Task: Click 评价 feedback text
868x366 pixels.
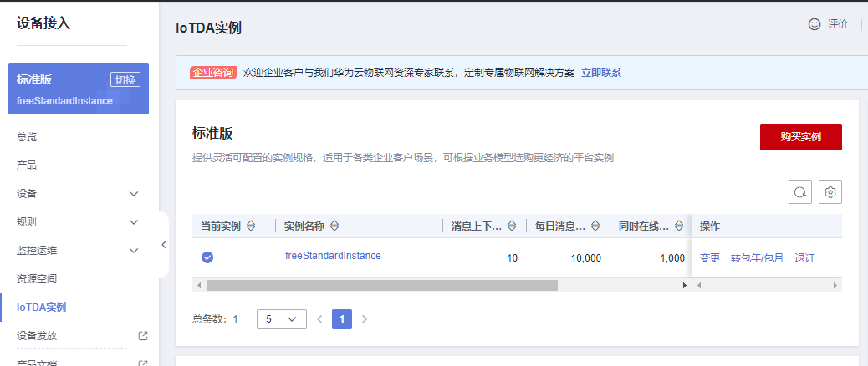Action: click(x=838, y=24)
